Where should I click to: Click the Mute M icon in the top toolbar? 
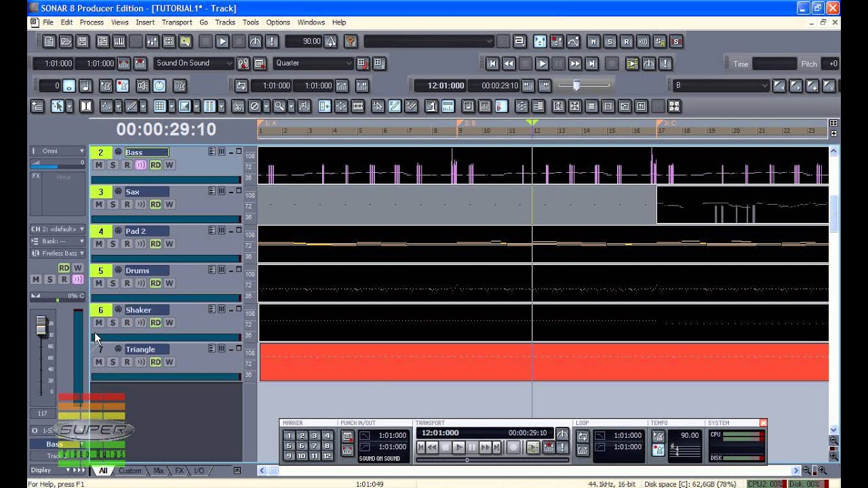[593, 41]
